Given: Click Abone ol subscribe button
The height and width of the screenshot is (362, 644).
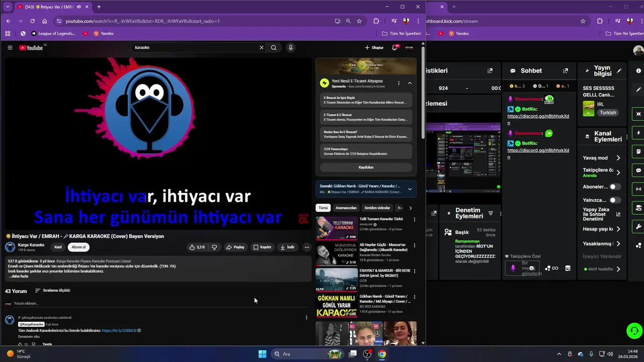Looking at the screenshot, I should (78, 247).
